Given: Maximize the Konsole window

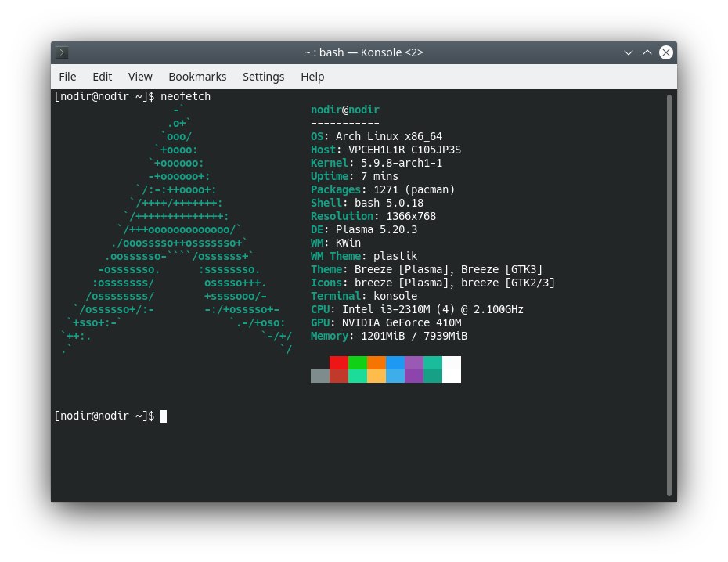Looking at the screenshot, I should pyautogui.click(x=647, y=52).
